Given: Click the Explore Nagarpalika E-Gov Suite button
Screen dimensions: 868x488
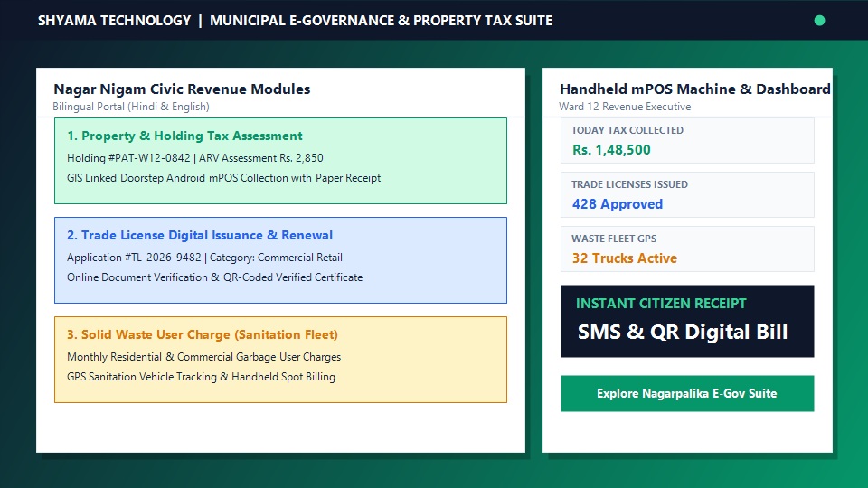Looking at the screenshot, I should point(687,393).
